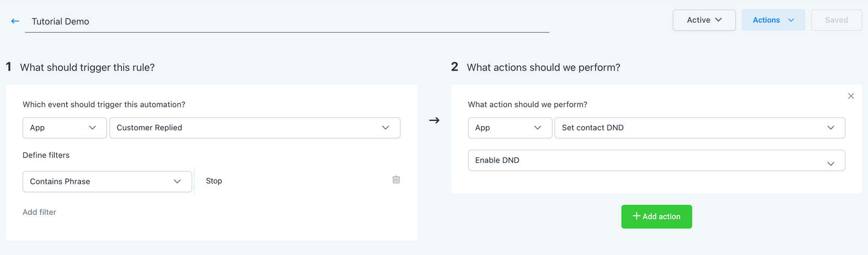The height and width of the screenshot is (255, 868).
Task: Click the chevron in Enable DND field
Action: pos(831,163)
